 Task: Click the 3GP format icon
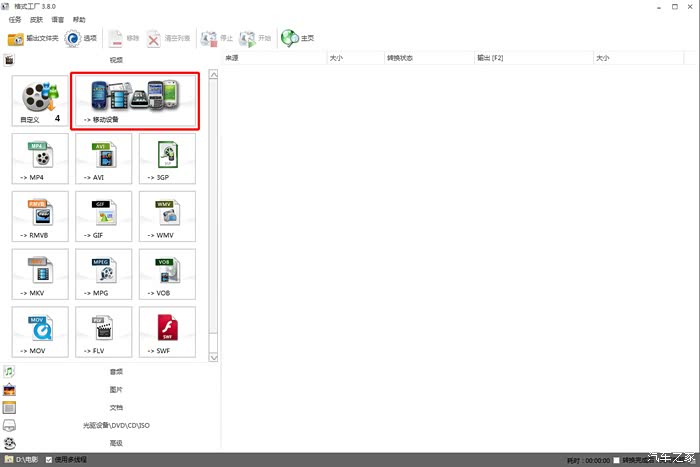(x=167, y=158)
